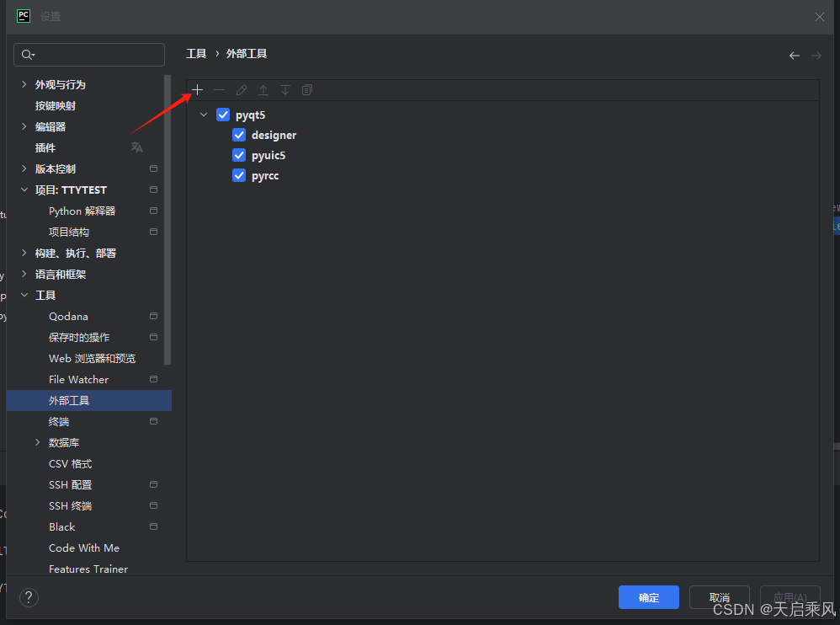Expand the 语言和框架 section
This screenshot has height=625, width=840.
coord(24,274)
